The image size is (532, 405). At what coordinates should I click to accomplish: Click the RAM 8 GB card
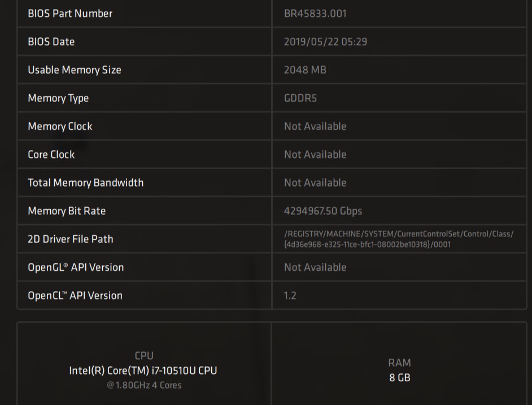pyautogui.click(x=399, y=370)
